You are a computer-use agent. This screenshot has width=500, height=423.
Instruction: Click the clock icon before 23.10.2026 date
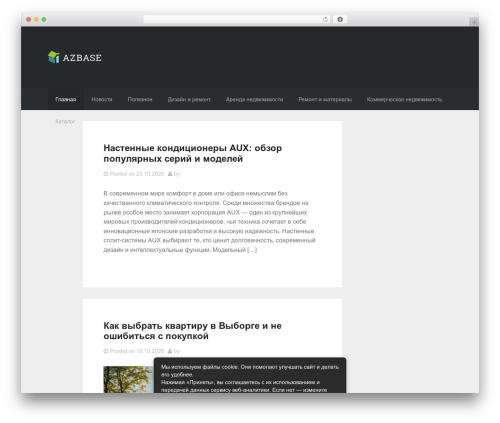click(106, 174)
